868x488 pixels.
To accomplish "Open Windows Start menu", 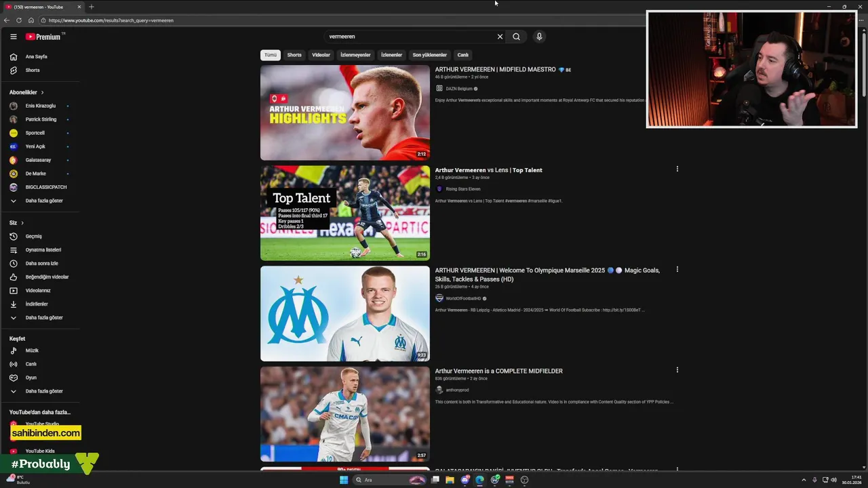I will 344,480.
